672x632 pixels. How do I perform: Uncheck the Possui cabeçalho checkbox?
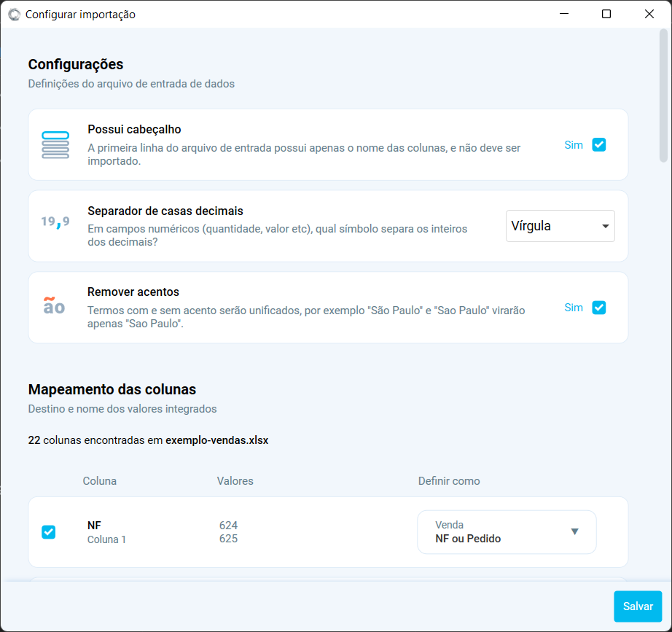599,144
